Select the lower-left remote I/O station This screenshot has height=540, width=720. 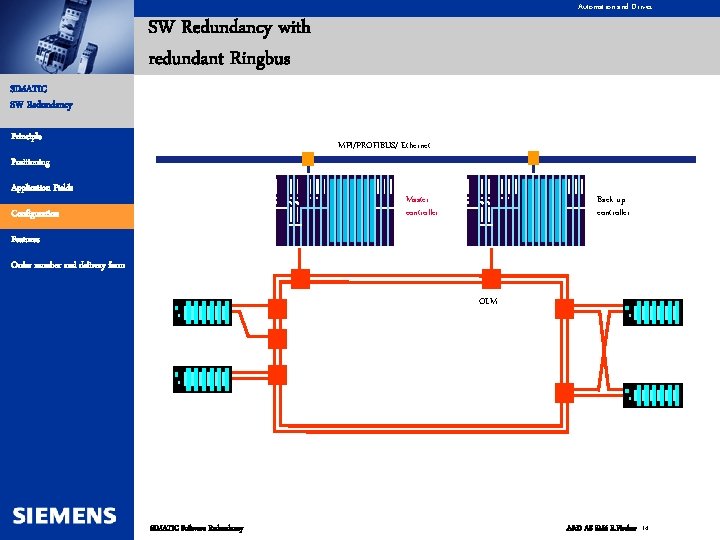pos(202,379)
